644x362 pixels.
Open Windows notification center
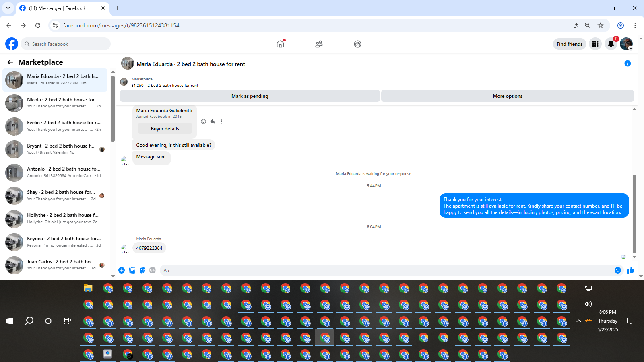coord(631,321)
